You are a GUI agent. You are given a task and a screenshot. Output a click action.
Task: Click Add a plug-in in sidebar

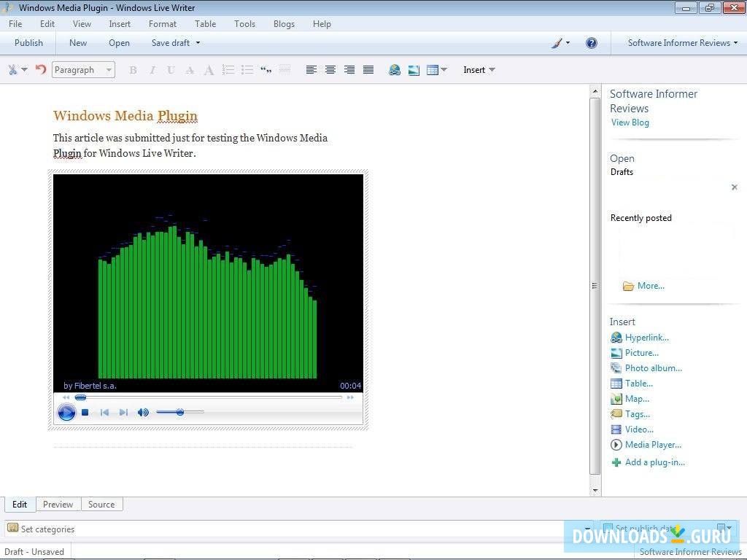point(654,462)
